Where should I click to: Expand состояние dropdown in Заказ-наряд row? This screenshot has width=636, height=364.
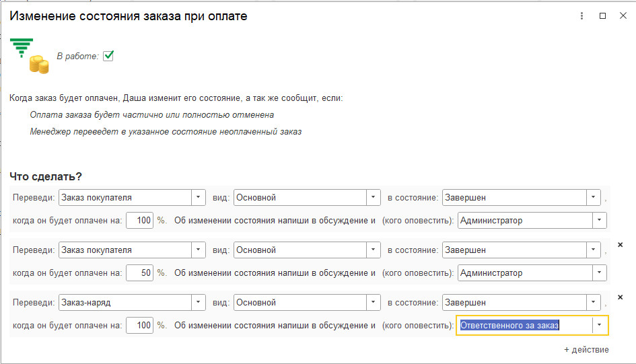[594, 302]
